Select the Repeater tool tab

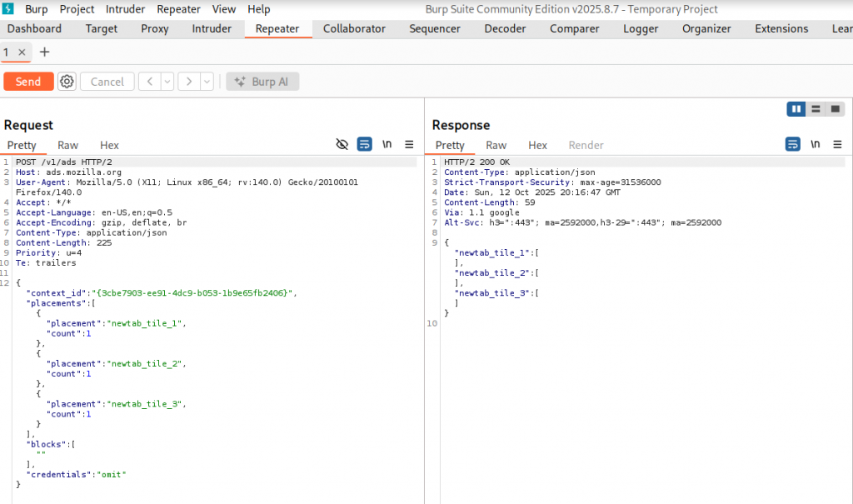277,29
